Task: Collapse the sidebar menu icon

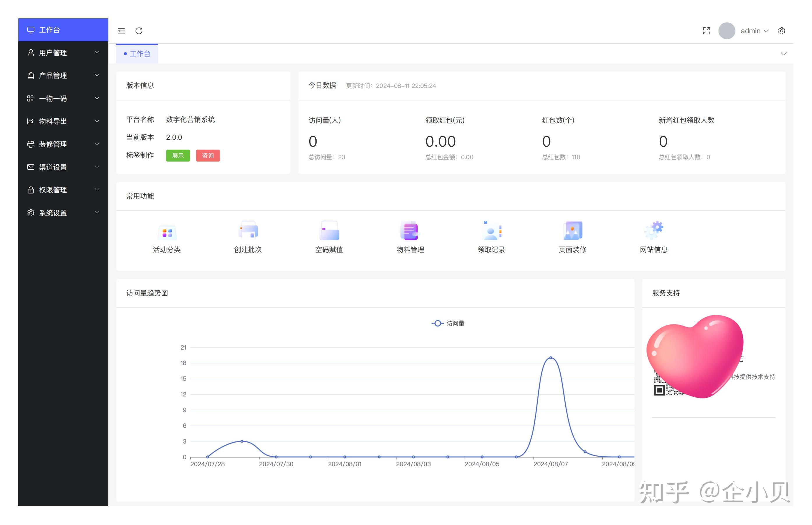Action: pyautogui.click(x=121, y=31)
